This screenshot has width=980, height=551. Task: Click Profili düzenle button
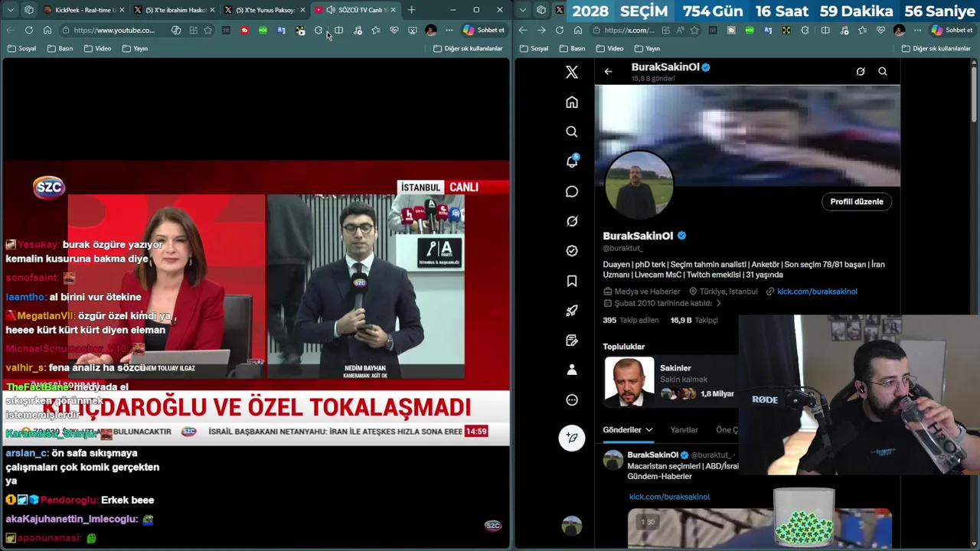pos(857,202)
